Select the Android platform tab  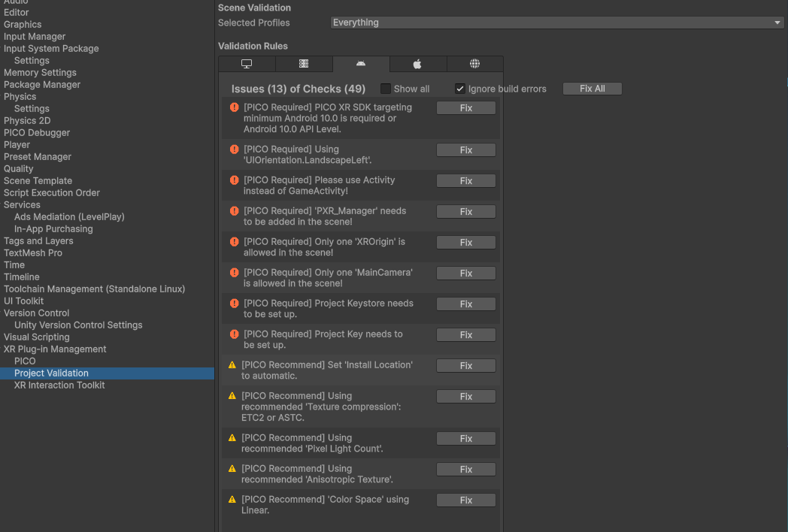tap(361, 64)
